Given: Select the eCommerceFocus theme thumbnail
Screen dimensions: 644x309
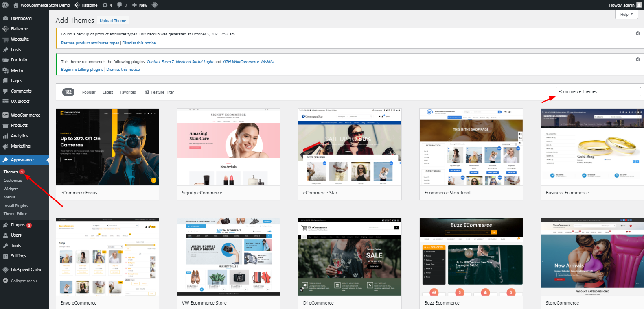Looking at the screenshot, I should coord(107,147).
